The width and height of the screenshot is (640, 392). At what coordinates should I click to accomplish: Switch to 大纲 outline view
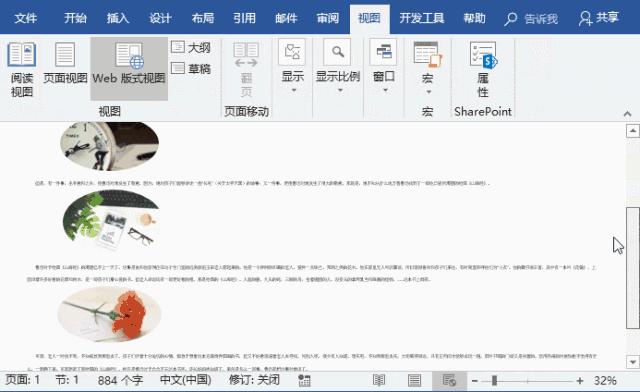pyautogui.click(x=191, y=48)
